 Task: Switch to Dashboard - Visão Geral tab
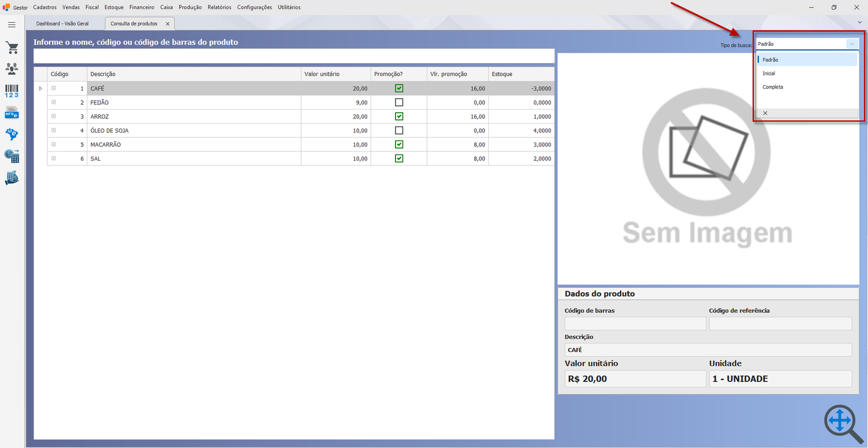pyautogui.click(x=62, y=24)
